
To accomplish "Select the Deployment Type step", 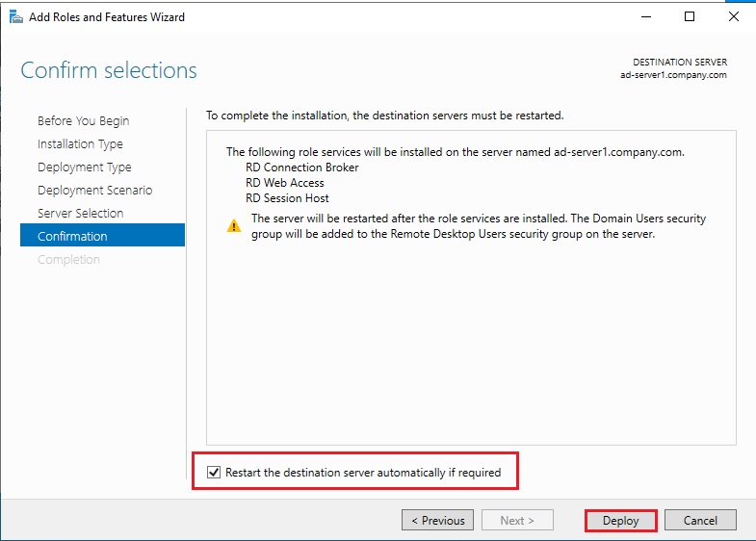I will [x=84, y=167].
